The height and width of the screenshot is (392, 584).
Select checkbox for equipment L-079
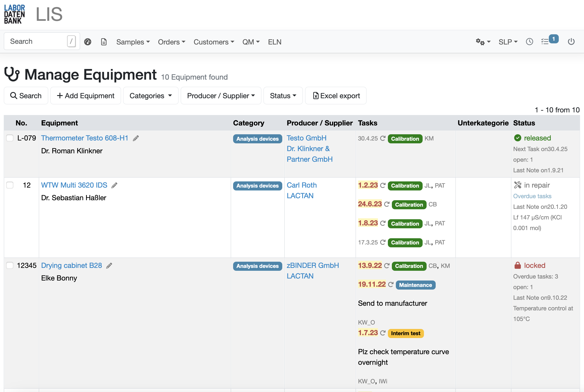click(10, 138)
